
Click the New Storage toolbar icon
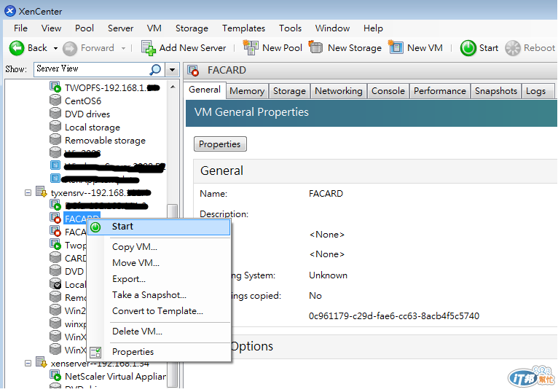click(x=315, y=47)
